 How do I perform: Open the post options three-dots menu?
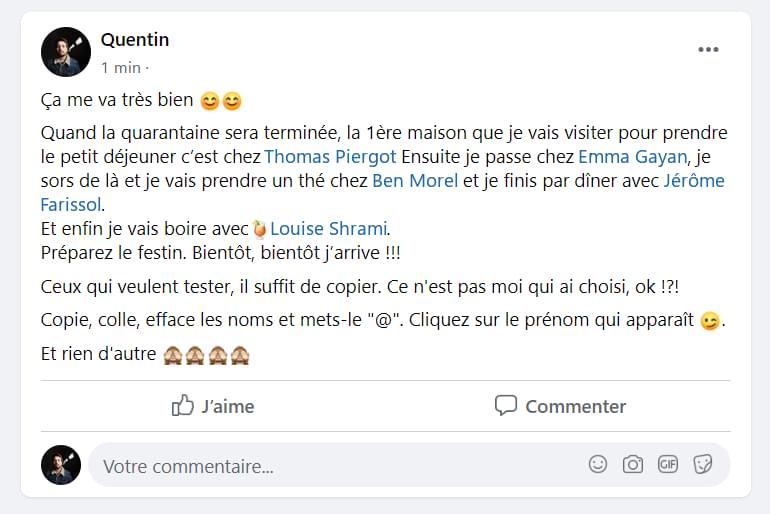[x=708, y=50]
